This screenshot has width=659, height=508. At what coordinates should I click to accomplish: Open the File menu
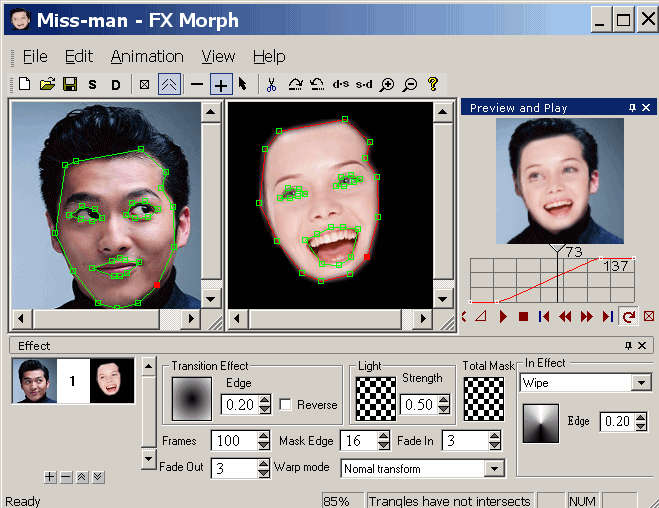[x=35, y=56]
